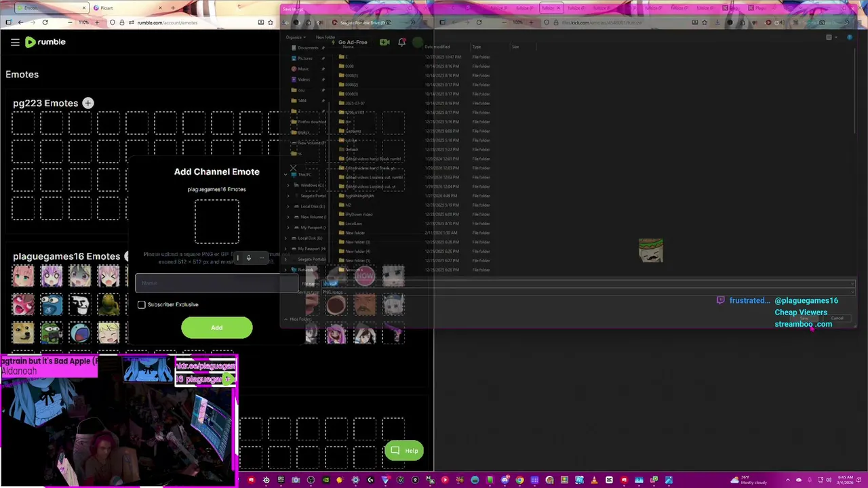
Task: Open the taskbar clock and date
Action: click(x=845, y=480)
